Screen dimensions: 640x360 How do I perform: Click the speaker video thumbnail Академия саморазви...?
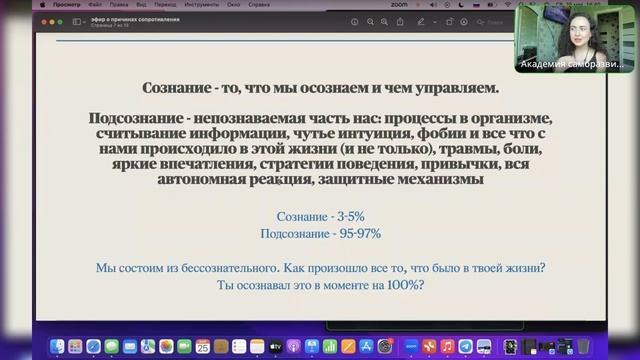[x=575, y=39]
